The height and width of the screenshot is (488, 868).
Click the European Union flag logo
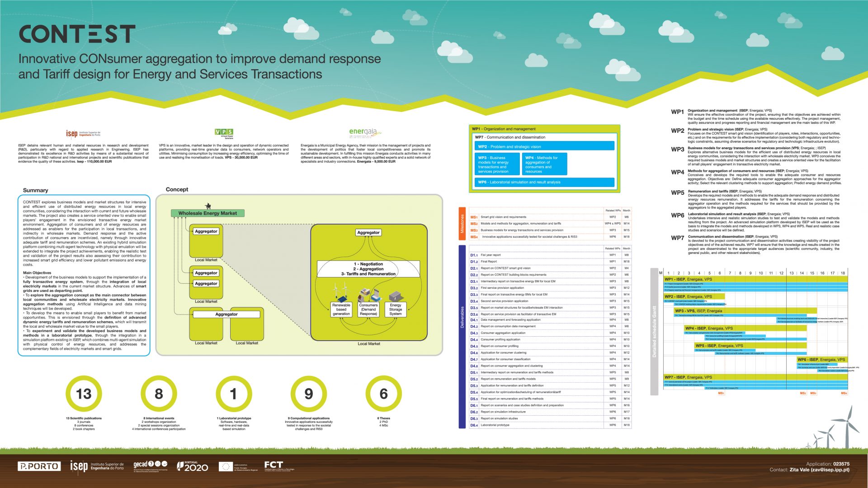226,466
